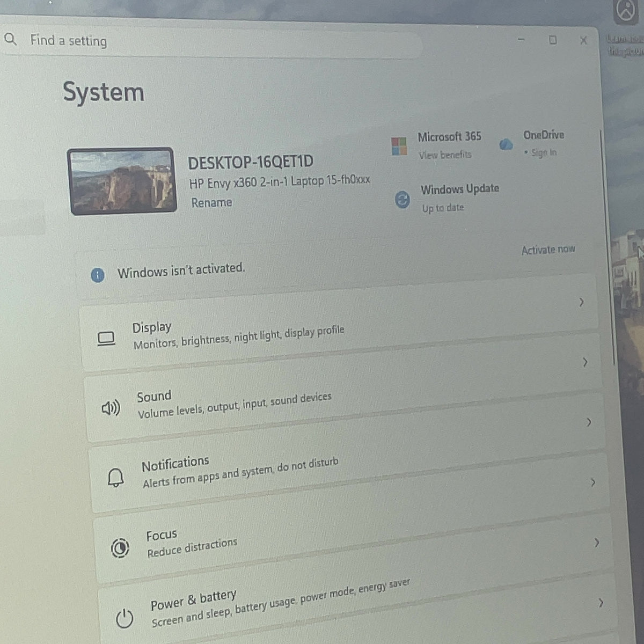Click the Activate now link
The width and height of the screenshot is (644, 644).
(x=548, y=250)
